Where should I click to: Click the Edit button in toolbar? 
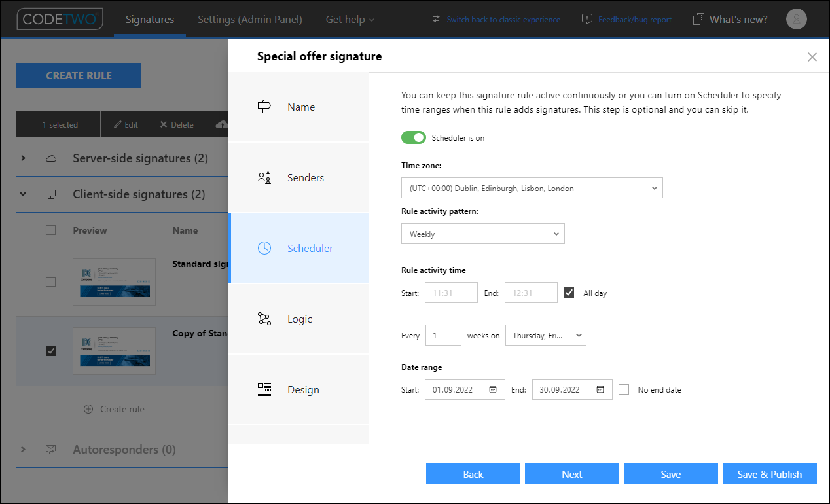pos(126,124)
